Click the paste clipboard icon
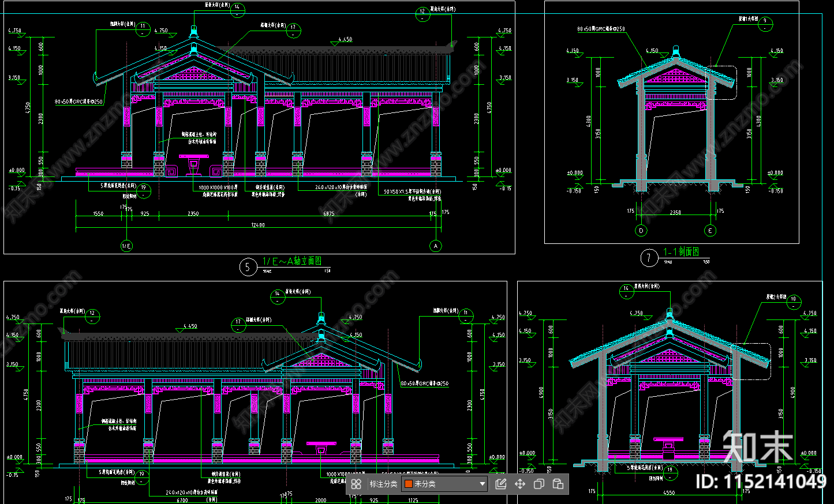Screen dimensions: 834x504 point(558,484)
